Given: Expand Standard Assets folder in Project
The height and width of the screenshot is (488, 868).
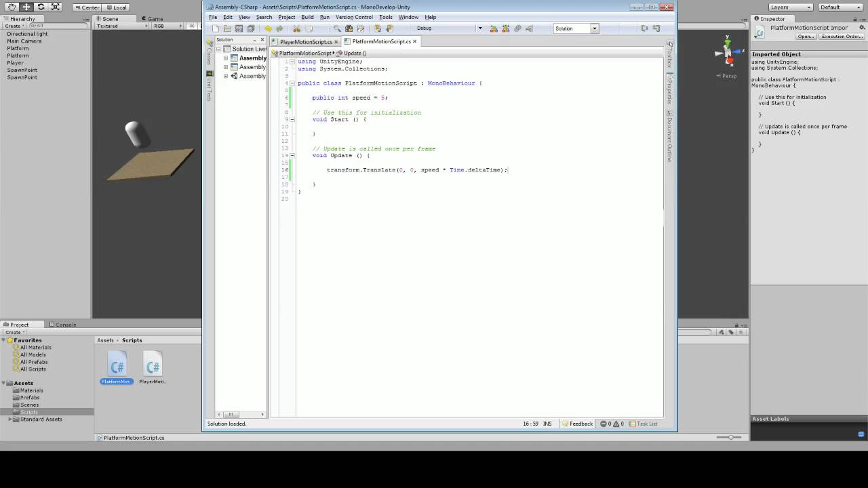Looking at the screenshot, I should point(10,420).
